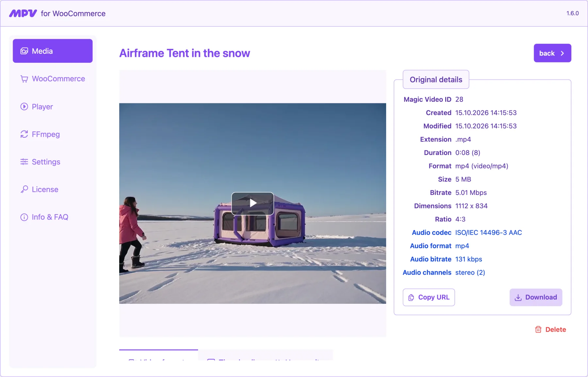Copy the video URL
Screen dimensions: 588x377
point(429,297)
